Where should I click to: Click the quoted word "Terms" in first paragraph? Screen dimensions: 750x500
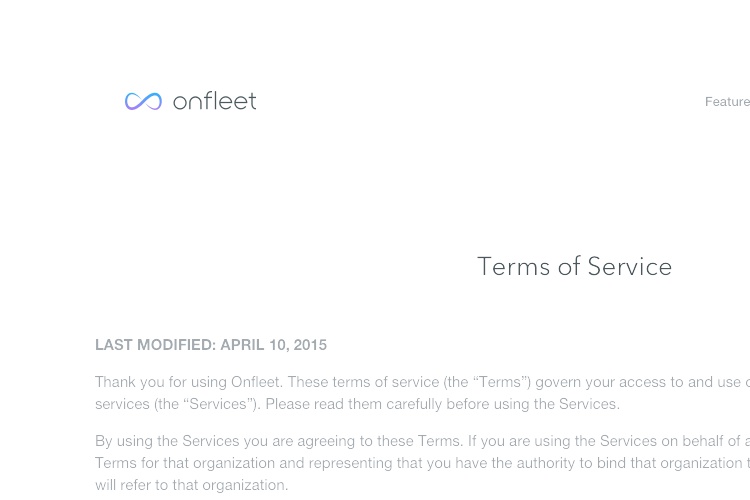499,382
